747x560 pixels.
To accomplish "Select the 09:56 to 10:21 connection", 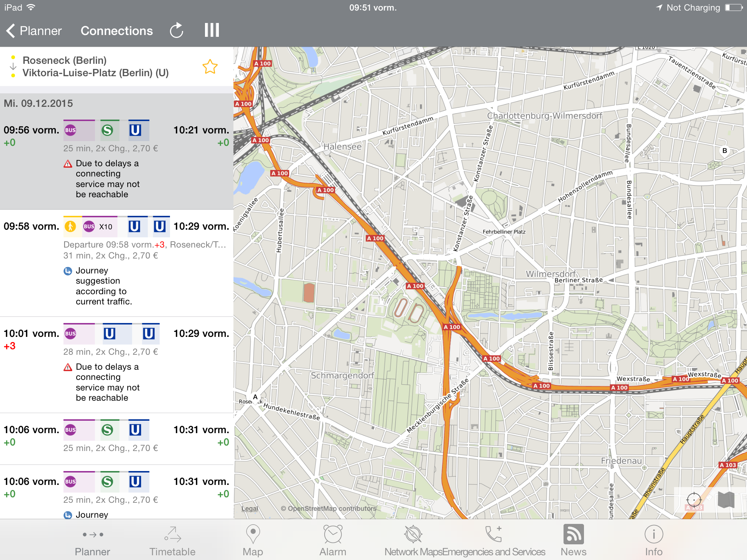I will (x=117, y=162).
